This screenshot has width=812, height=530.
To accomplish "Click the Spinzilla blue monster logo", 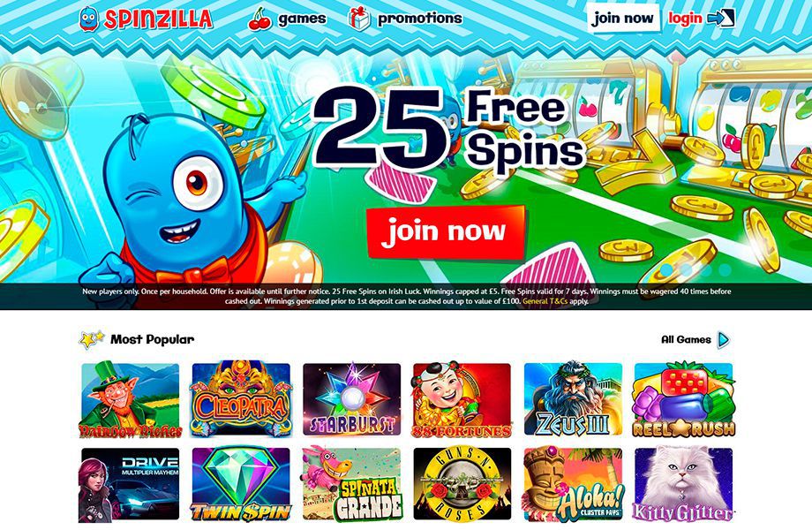I will coord(88,19).
